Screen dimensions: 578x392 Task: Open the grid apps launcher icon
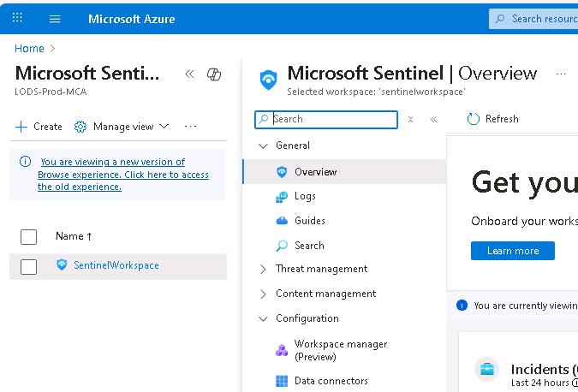18,19
